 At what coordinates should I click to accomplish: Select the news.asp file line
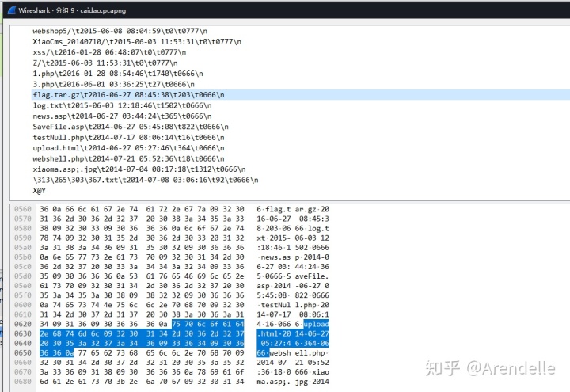(122, 116)
